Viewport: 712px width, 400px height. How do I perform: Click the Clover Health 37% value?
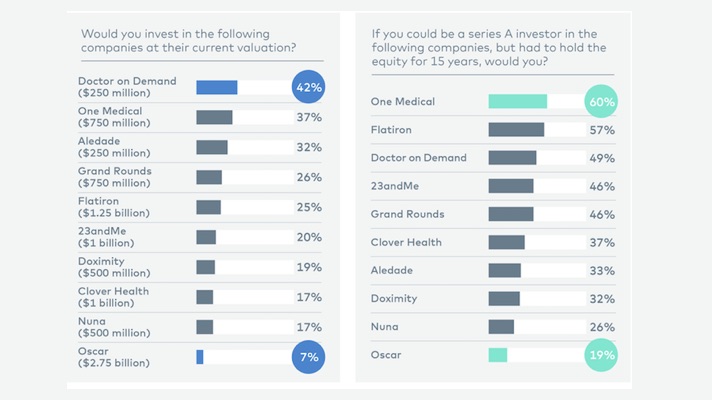point(602,242)
